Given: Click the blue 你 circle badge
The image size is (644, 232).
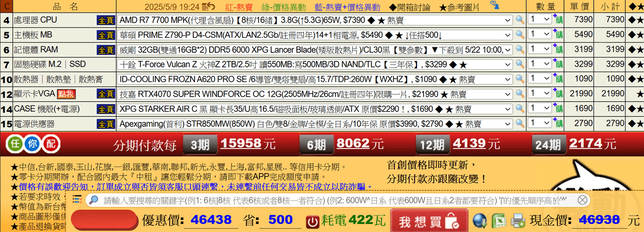Looking at the screenshot, I should [x=32, y=144].
